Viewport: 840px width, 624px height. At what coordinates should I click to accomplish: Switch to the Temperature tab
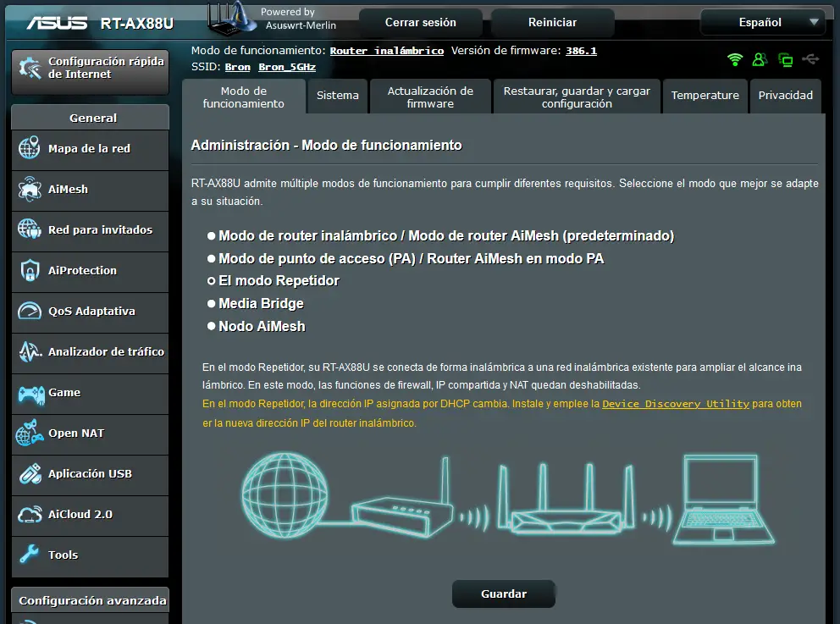pyautogui.click(x=705, y=96)
